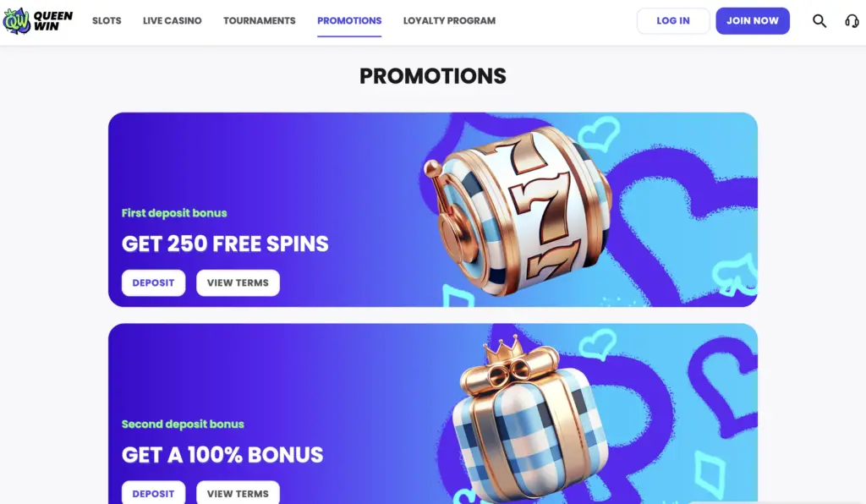The height and width of the screenshot is (504, 866).
Task: Open the headset support icon
Action: (852, 21)
